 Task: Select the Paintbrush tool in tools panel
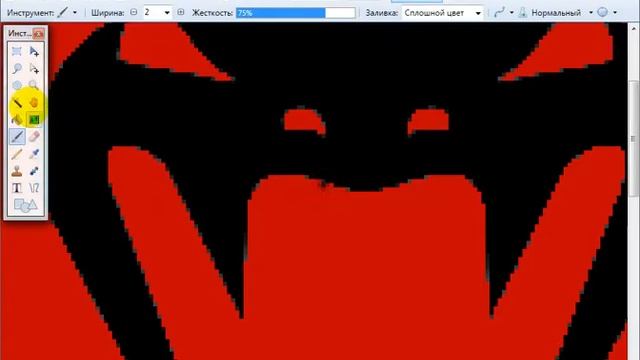pyautogui.click(x=17, y=137)
